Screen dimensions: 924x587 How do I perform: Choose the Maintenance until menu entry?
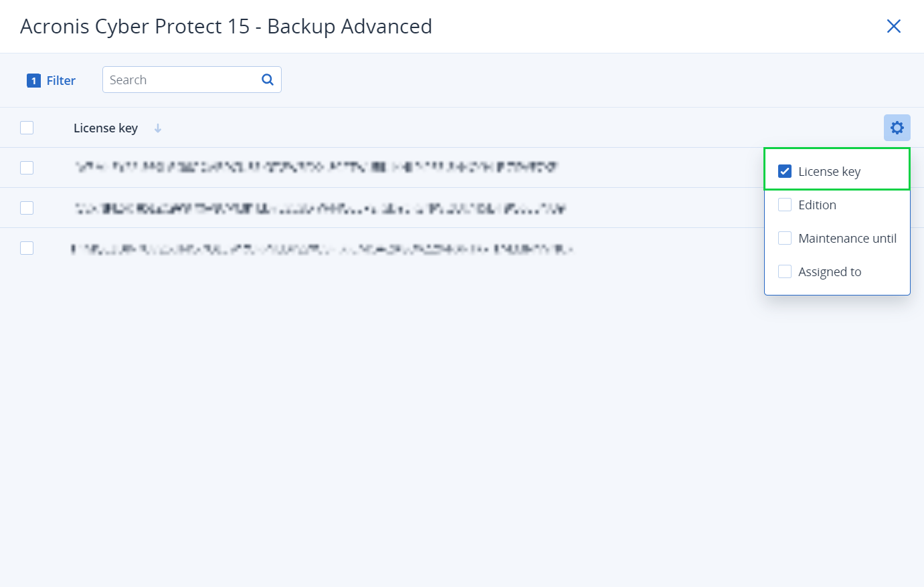coord(847,239)
